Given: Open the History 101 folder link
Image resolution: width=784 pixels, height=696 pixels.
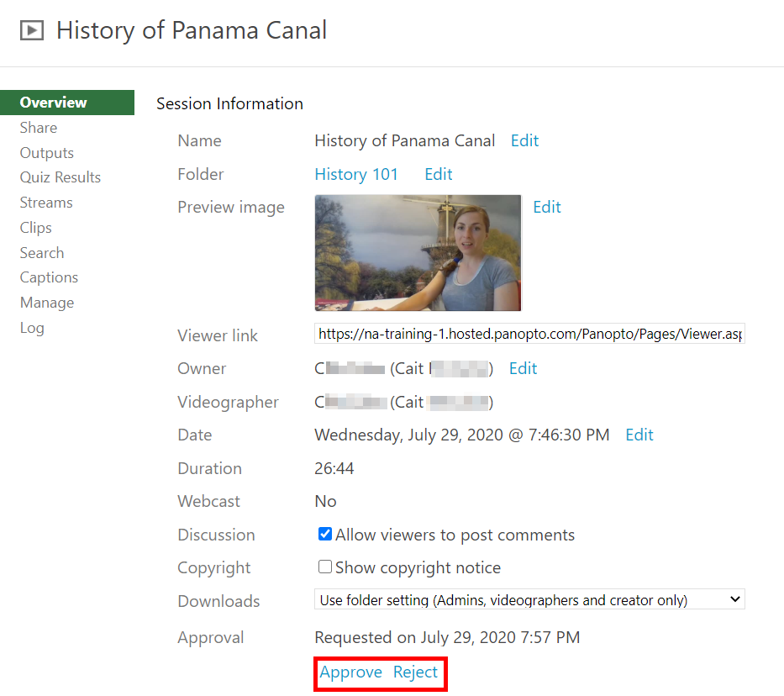Looking at the screenshot, I should [x=356, y=174].
